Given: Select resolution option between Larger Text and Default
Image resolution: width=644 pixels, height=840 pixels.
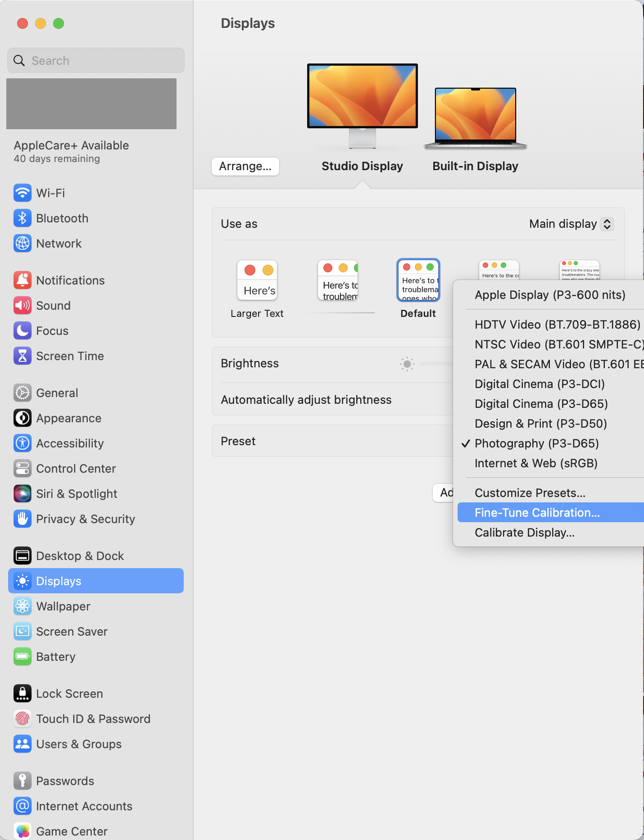Looking at the screenshot, I should point(338,280).
